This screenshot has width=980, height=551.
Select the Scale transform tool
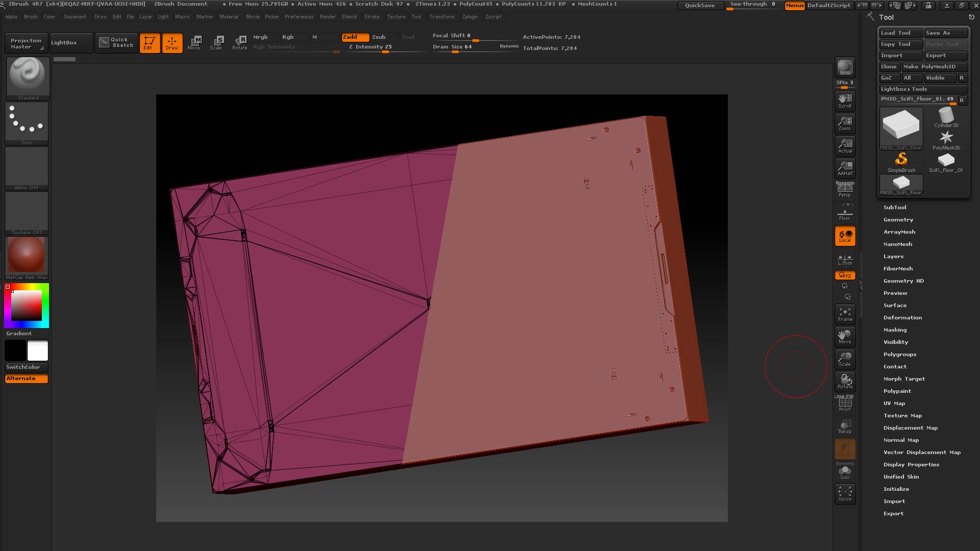click(x=216, y=42)
